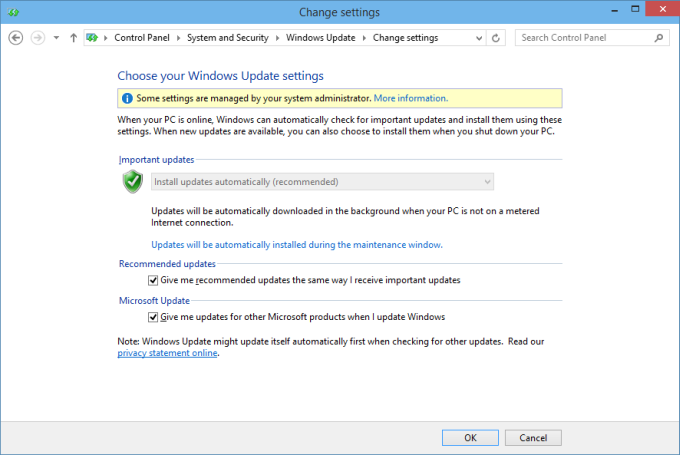The image size is (680, 455).
Task: Click the blue information icon in banner
Action: [127, 98]
